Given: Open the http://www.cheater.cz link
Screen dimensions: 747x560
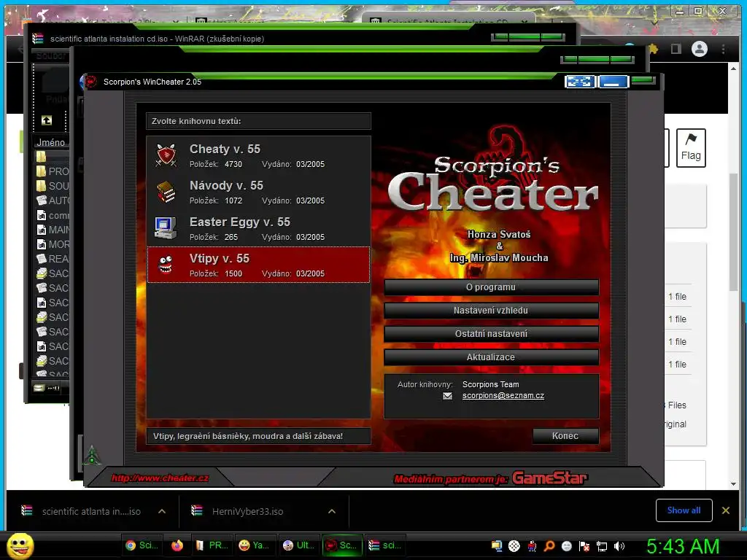Looking at the screenshot, I should coord(160,478).
